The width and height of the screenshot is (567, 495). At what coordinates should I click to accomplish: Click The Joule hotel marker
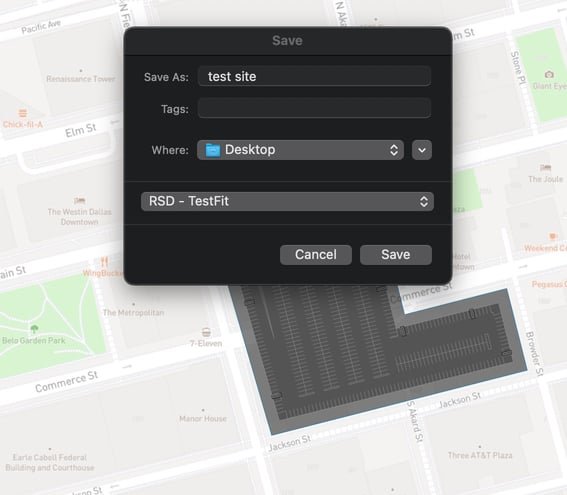click(545, 167)
